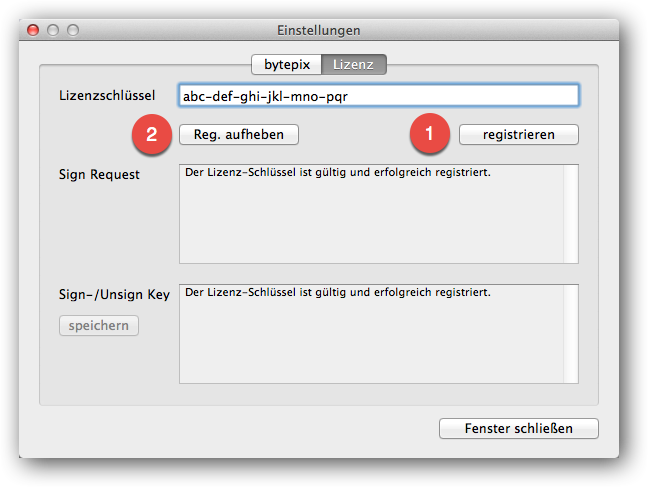Click inside the Sign-/Unsign Key text area

(372, 334)
